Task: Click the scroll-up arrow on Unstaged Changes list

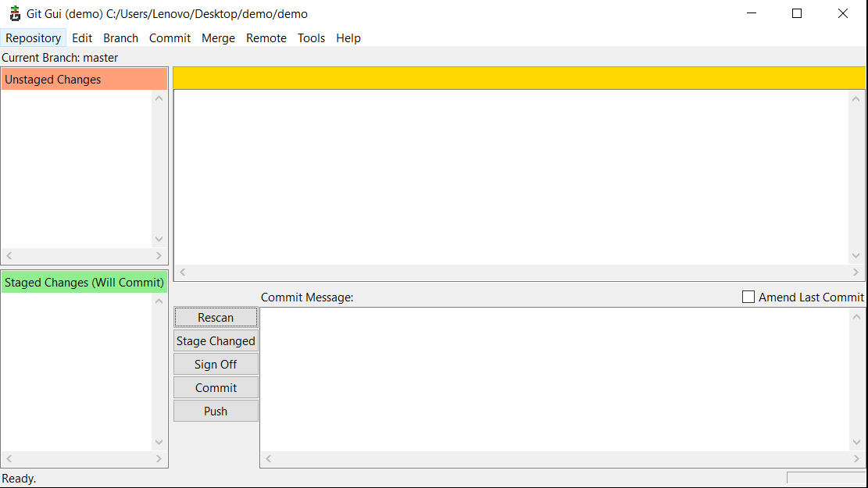Action: tap(159, 97)
